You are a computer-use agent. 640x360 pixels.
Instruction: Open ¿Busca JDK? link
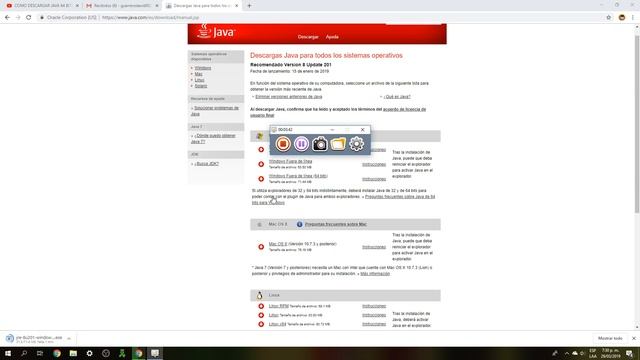(x=207, y=164)
